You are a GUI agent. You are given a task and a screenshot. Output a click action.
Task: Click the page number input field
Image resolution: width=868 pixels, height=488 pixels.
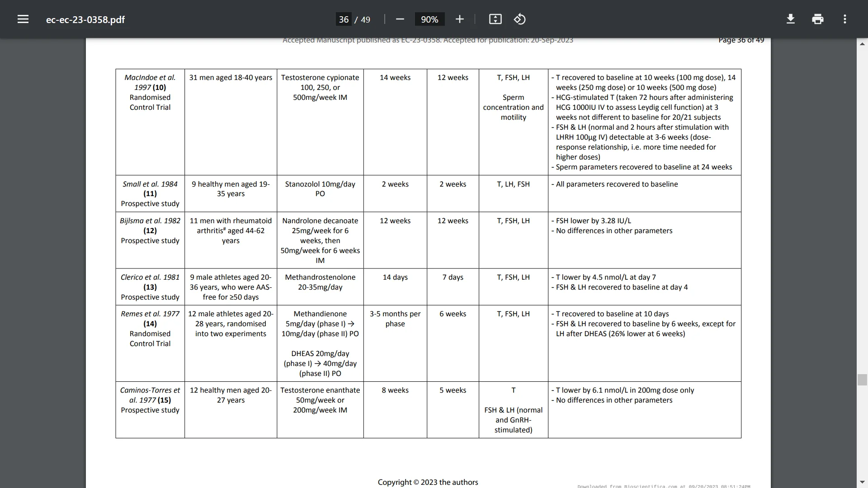[344, 19]
